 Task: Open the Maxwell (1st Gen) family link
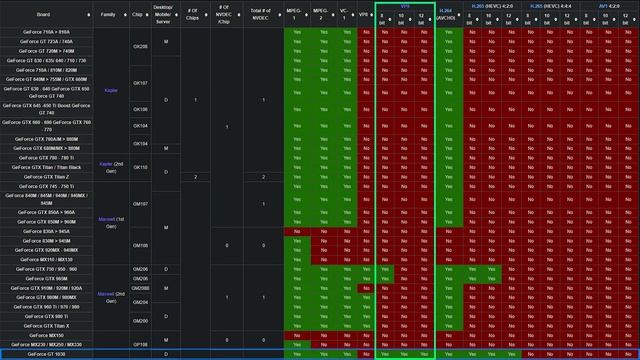[x=106, y=219]
